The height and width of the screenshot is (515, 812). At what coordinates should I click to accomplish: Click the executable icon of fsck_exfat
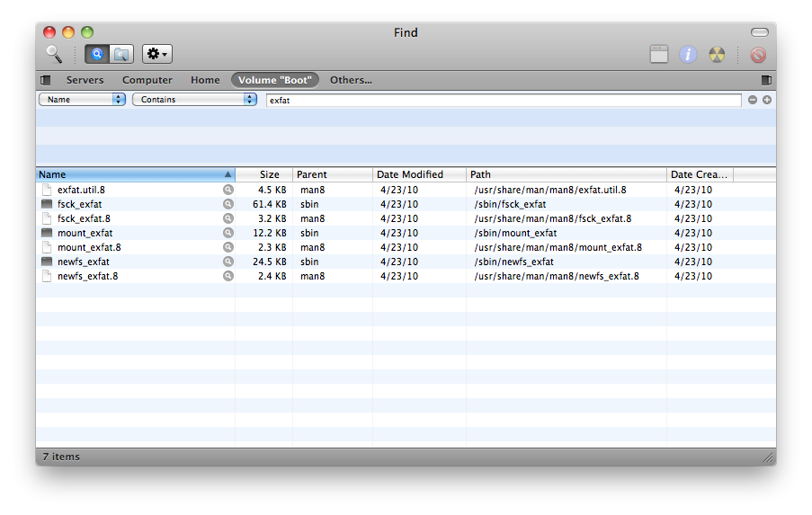tap(47, 204)
